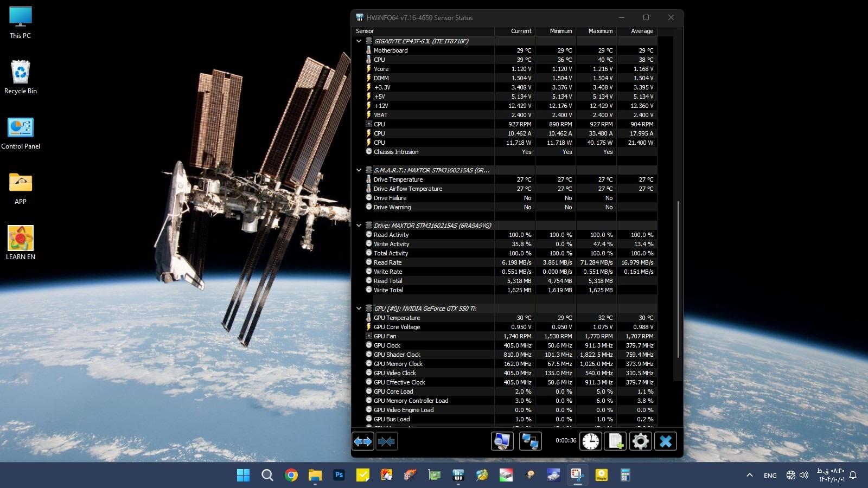Click the Current column header
868x488 pixels.
click(x=520, y=31)
